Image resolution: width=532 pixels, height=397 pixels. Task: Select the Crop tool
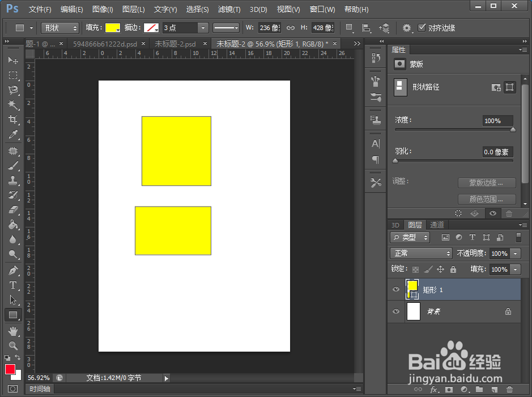click(13, 120)
